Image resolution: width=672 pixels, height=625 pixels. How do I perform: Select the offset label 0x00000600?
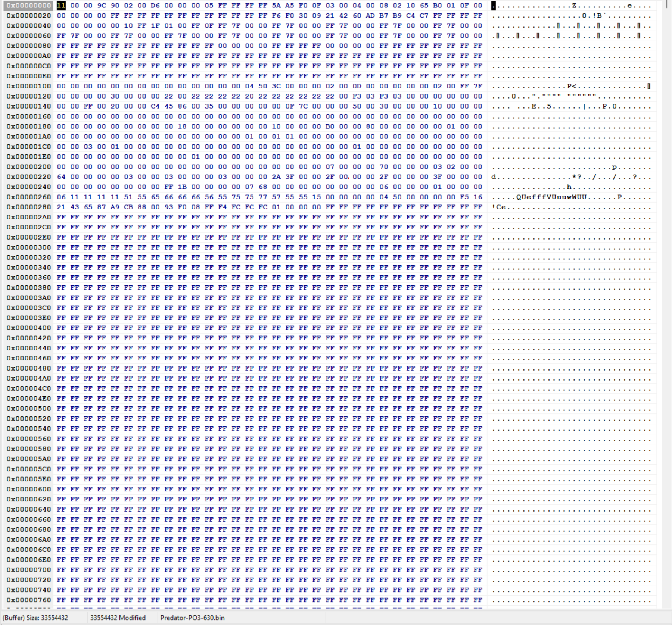29,489
